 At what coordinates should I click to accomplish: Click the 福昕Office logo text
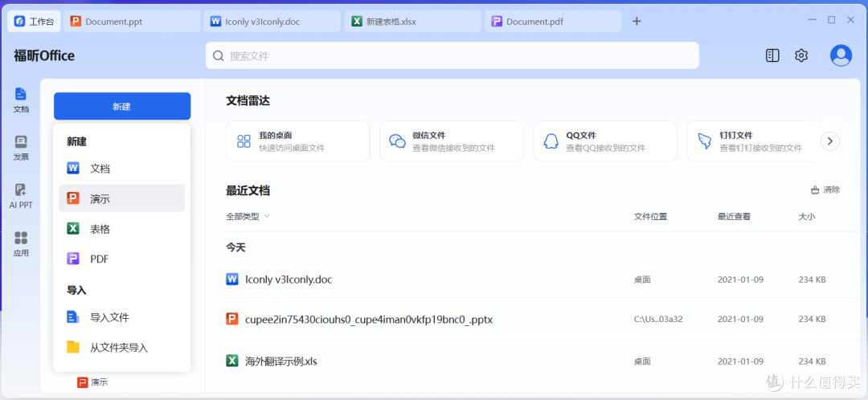(x=44, y=56)
